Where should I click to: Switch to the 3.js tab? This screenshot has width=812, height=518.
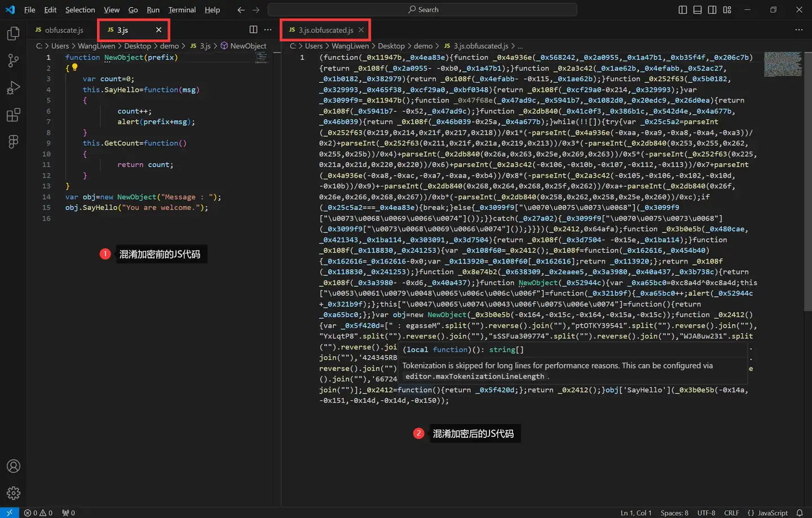point(133,30)
